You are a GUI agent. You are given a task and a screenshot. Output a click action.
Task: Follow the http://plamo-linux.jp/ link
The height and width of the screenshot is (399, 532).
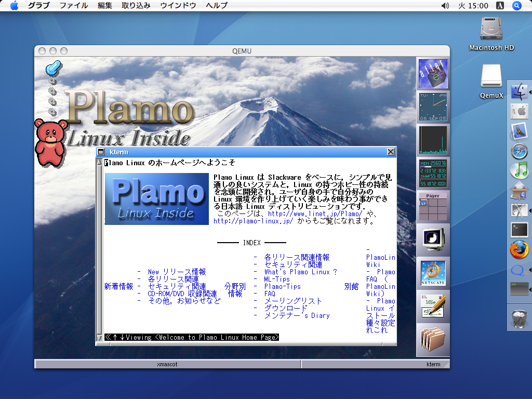coord(253,221)
